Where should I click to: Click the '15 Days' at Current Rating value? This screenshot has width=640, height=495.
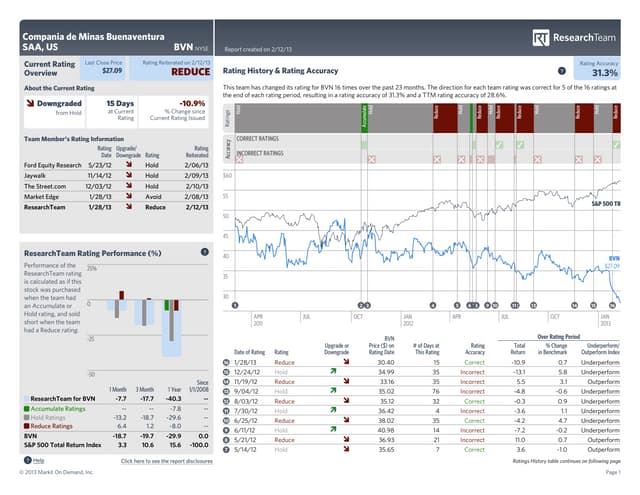point(120,103)
